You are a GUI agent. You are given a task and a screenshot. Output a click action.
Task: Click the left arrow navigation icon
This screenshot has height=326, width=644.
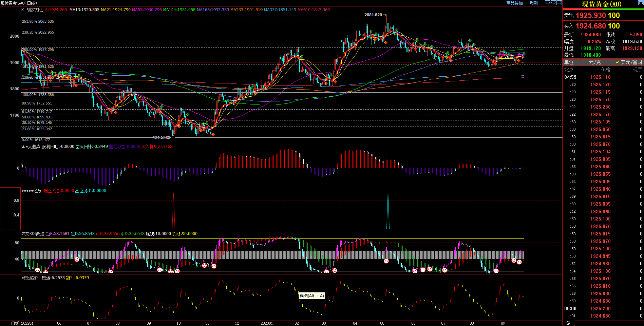548,3
